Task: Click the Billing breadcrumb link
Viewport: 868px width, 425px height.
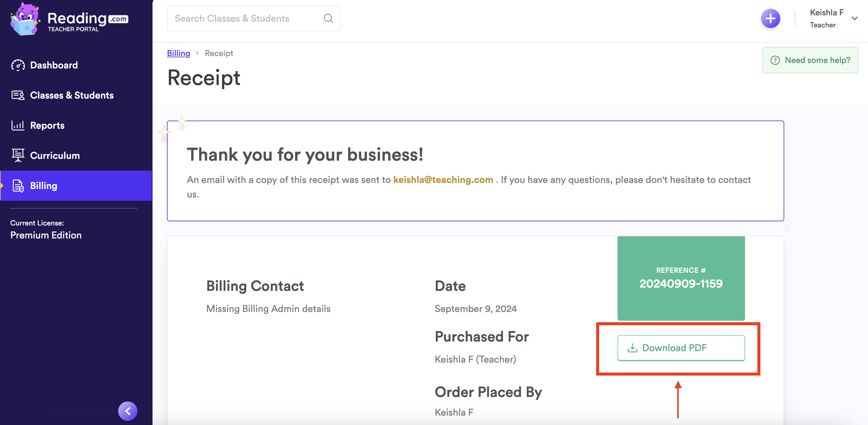Action: [178, 53]
